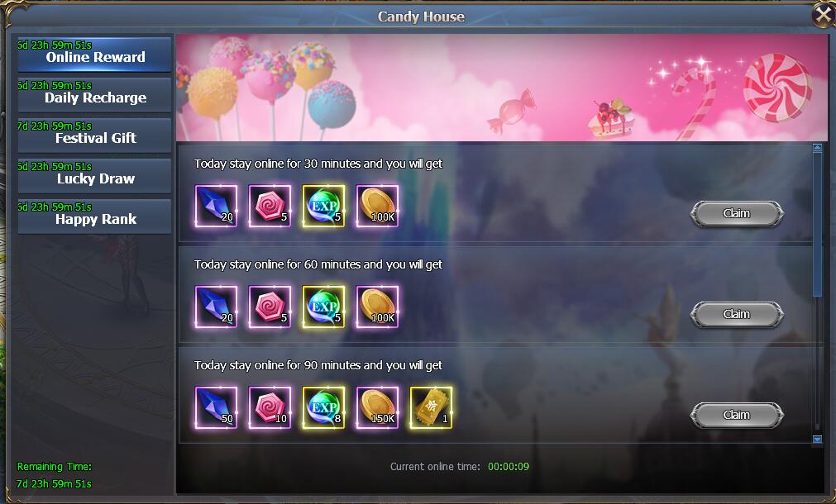
Task: Click the EXP orb in 60-minute reward
Action: pos(323,307)
